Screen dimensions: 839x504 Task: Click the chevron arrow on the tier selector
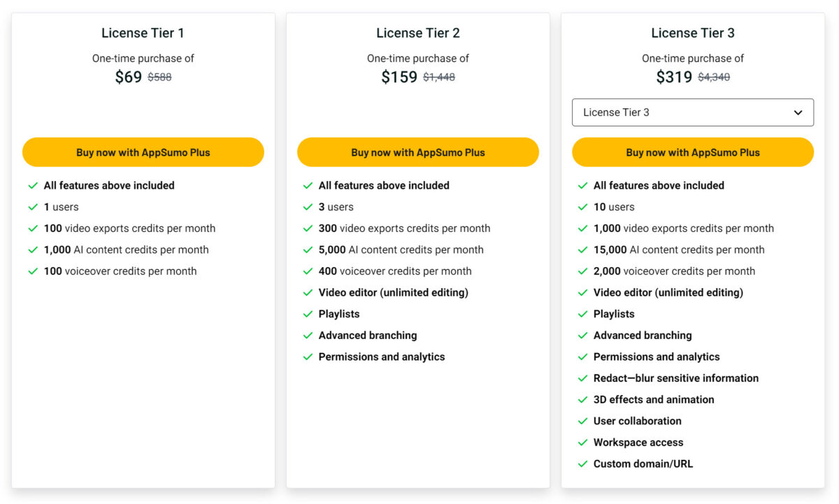[797, 112]
